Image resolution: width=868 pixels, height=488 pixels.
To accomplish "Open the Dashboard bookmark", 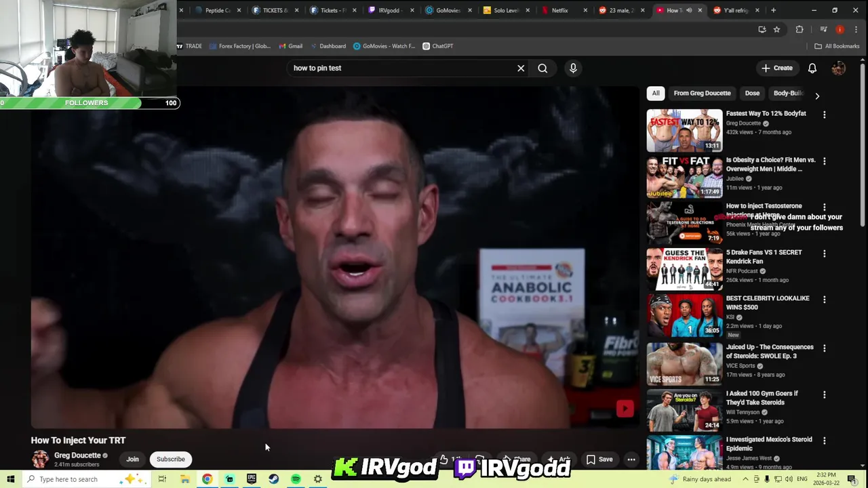I will [328, 46].
